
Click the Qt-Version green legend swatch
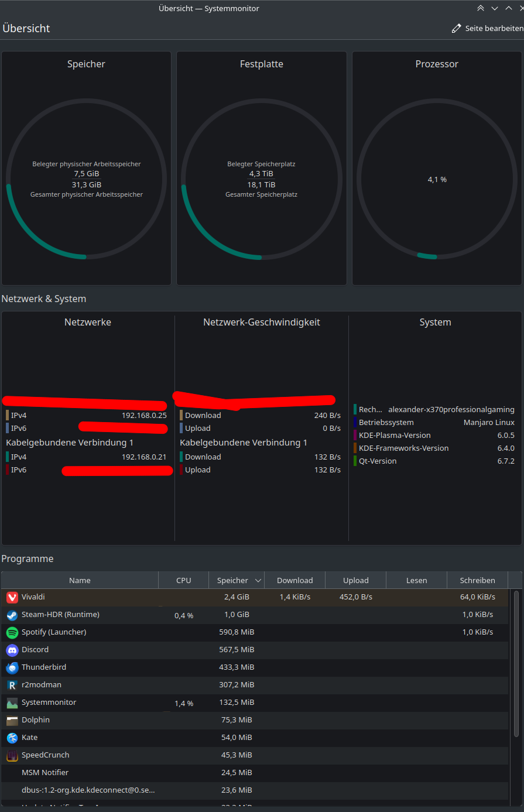[x=355, y=461]
